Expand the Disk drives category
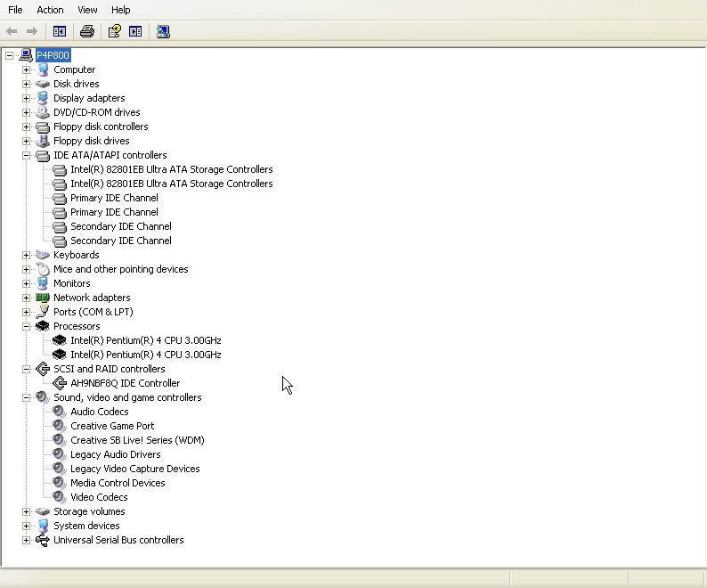The width and height of the screenshot is (707, 588). pyautogui.click(x=26, y=84)
